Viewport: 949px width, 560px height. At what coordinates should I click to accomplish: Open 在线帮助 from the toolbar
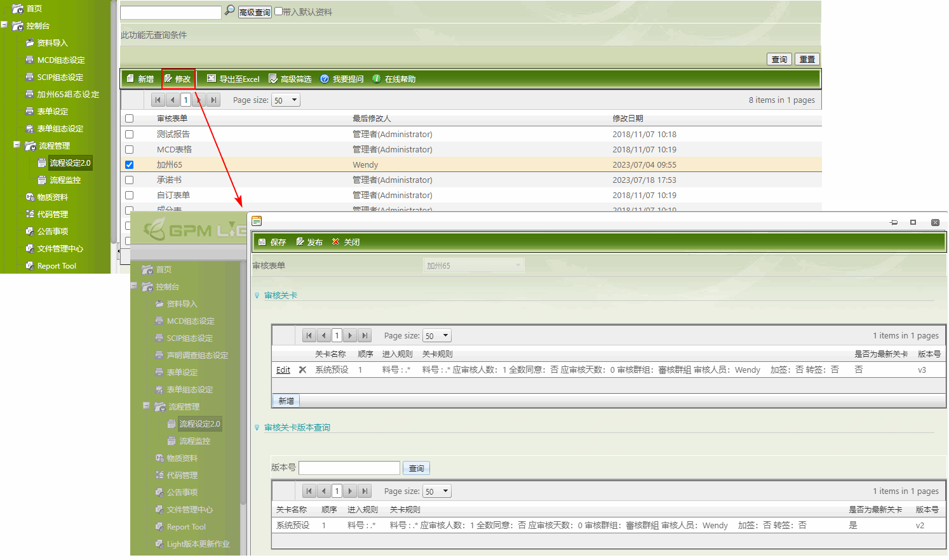click(x=394, y=79)
